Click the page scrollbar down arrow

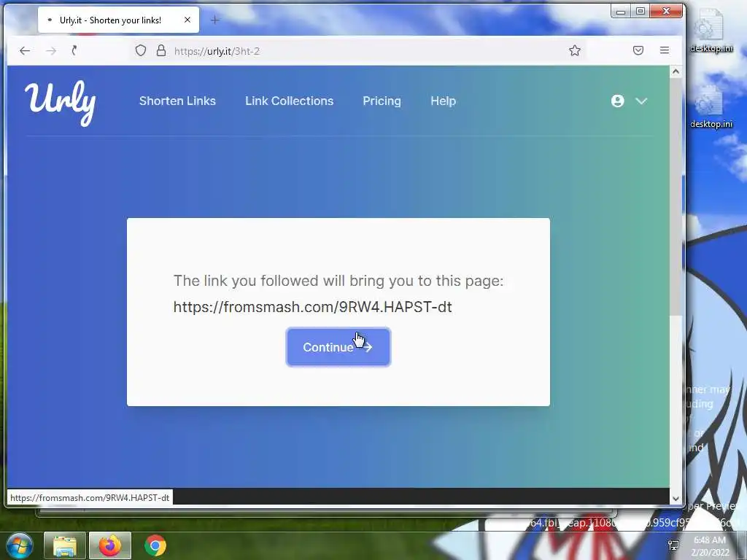[x=675, y=499]
